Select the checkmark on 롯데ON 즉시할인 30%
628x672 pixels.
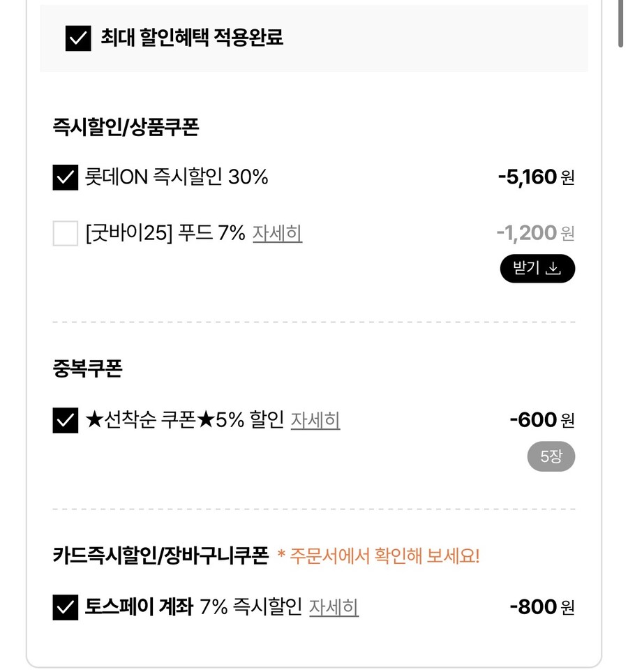tap(65, 177)
